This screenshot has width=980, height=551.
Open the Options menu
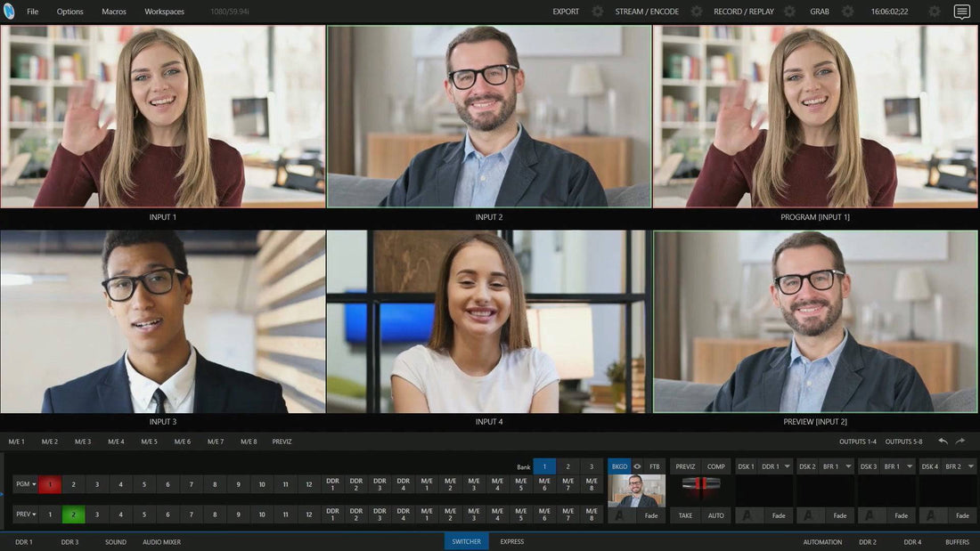(70, 12)
